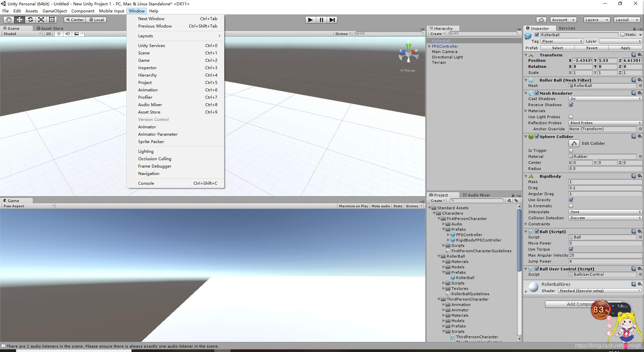Open the Tag dropdown showing Player
The height and width of the screenshot is (352, 644).
562,41
